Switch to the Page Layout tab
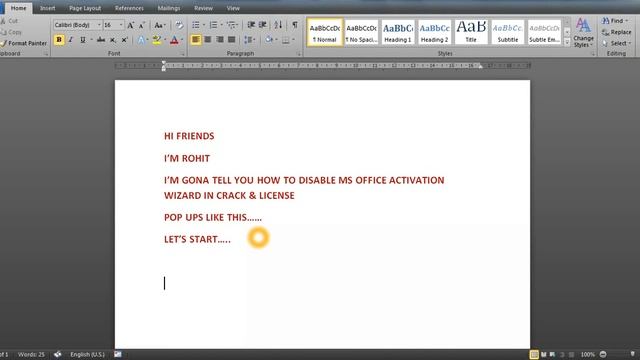Image resolution: width=640 pixels, height=360 pixels. point(85,8)
